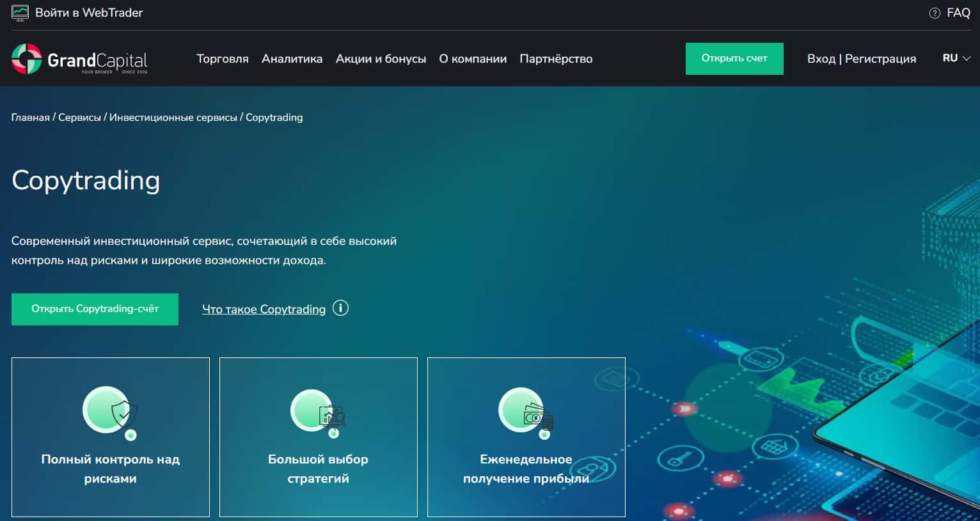Click the Открыть Copytrading-счёт button
This screenshot has width=980, height=521.
pyautogui.click(x=95, y=309)
